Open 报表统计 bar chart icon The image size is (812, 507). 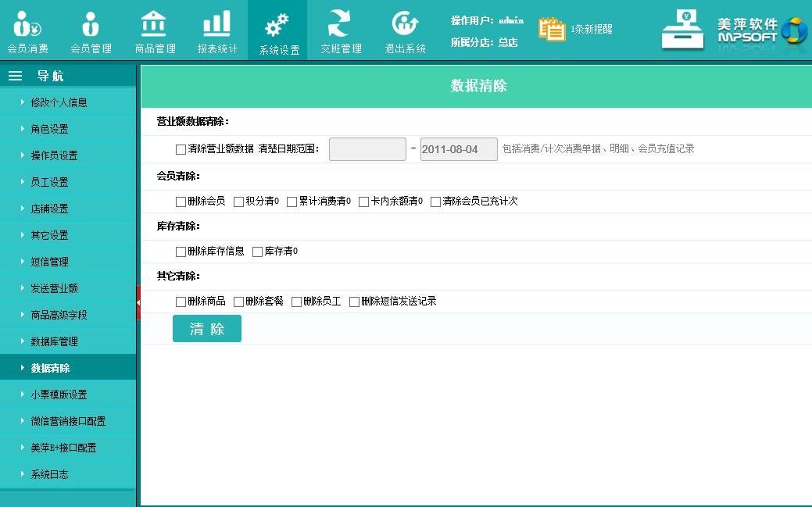click(x=216, y=24)
